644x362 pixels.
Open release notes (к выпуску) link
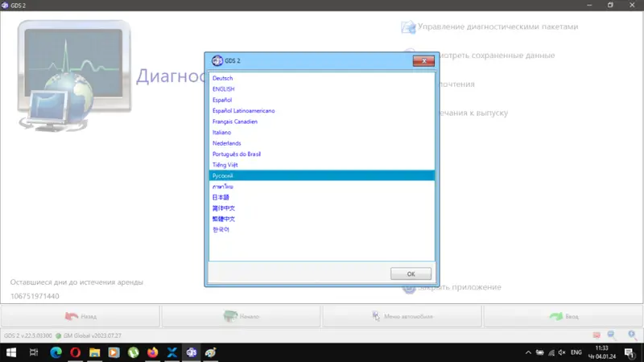(473, 113)
